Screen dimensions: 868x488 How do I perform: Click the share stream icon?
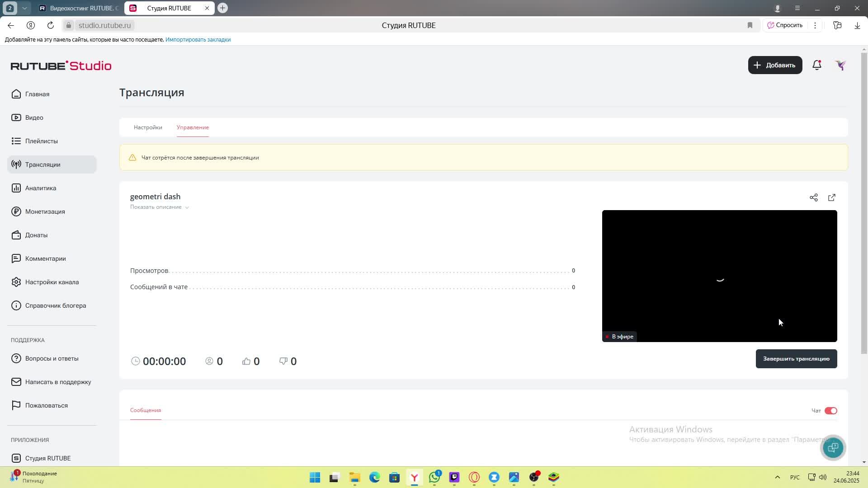click(814, 197)
